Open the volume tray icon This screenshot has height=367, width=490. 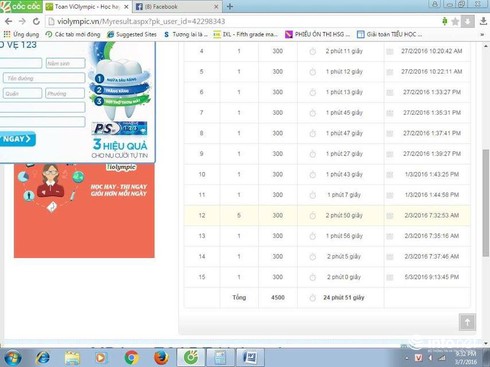pyautogui.click(x=430, y=358)
